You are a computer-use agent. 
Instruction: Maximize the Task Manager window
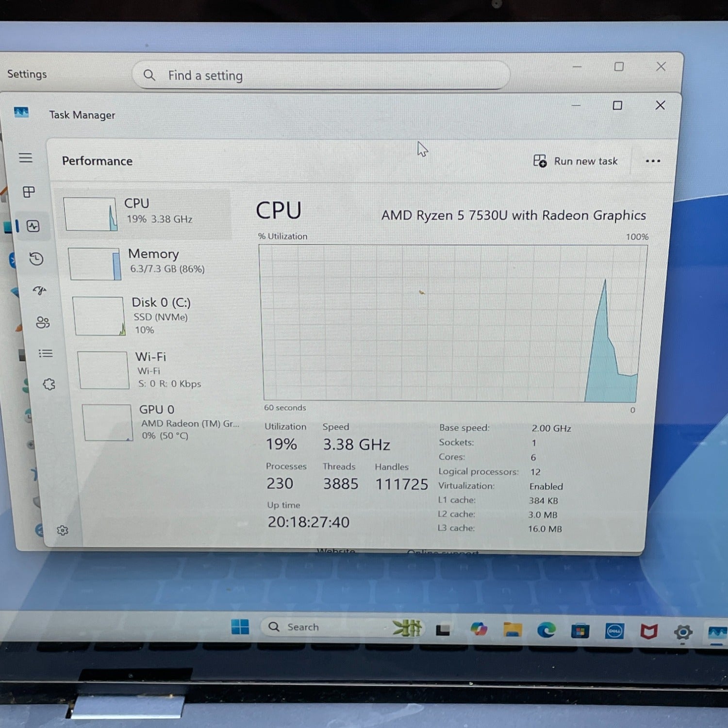click(617, 105)
